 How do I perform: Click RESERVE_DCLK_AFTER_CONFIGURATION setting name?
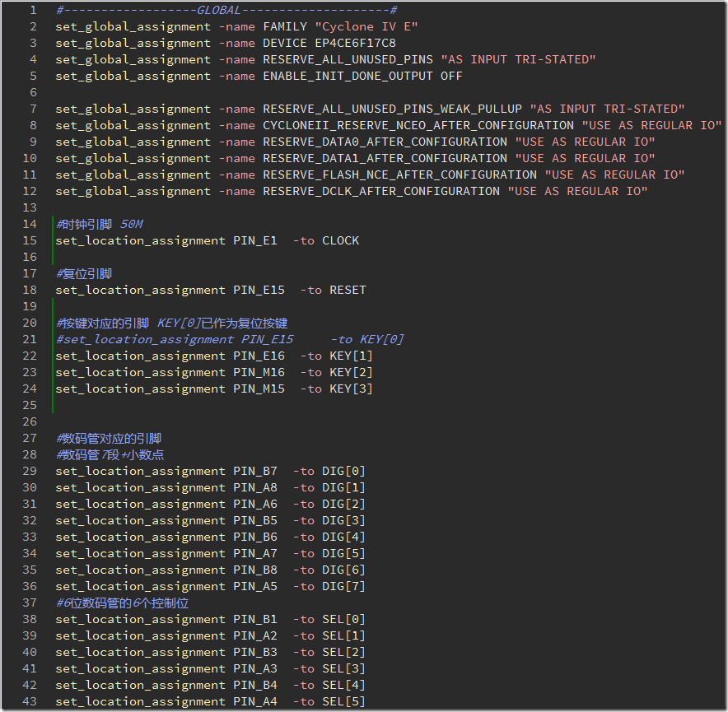pyautogui.click(x=381, y=192)
